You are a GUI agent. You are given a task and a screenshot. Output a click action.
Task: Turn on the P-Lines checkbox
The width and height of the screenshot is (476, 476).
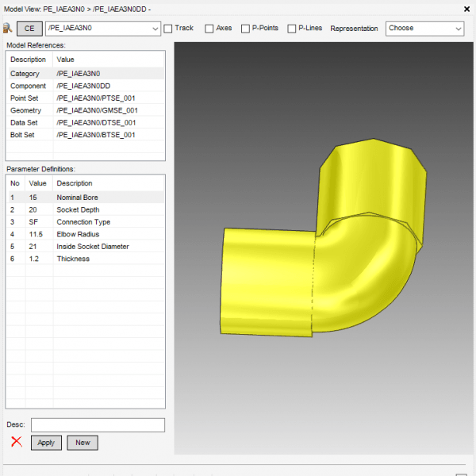click(292, 29)
